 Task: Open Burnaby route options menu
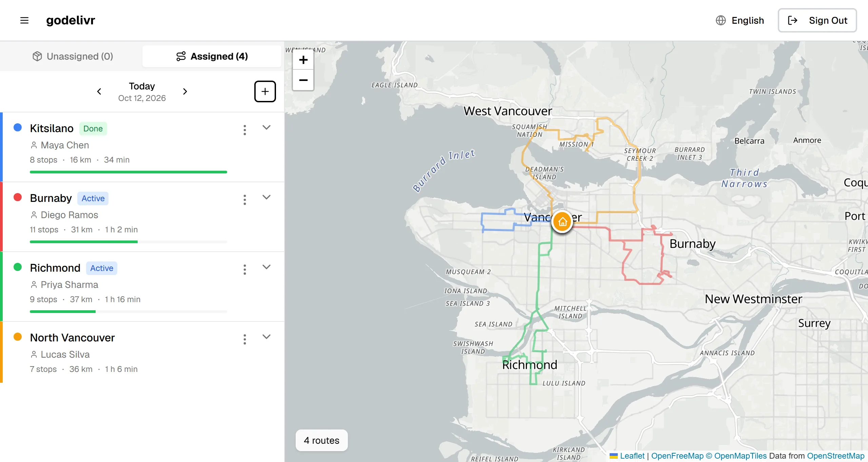click(x=245, y=199)
